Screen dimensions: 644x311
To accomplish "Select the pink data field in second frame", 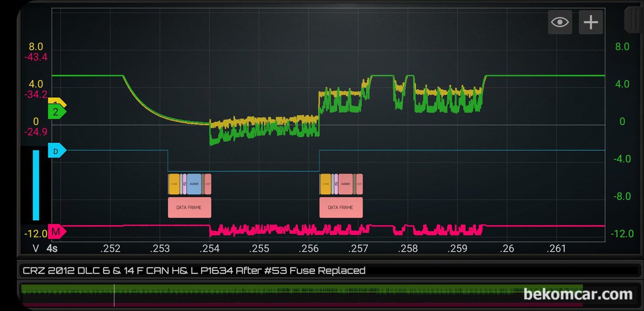I will click(345, 184).
